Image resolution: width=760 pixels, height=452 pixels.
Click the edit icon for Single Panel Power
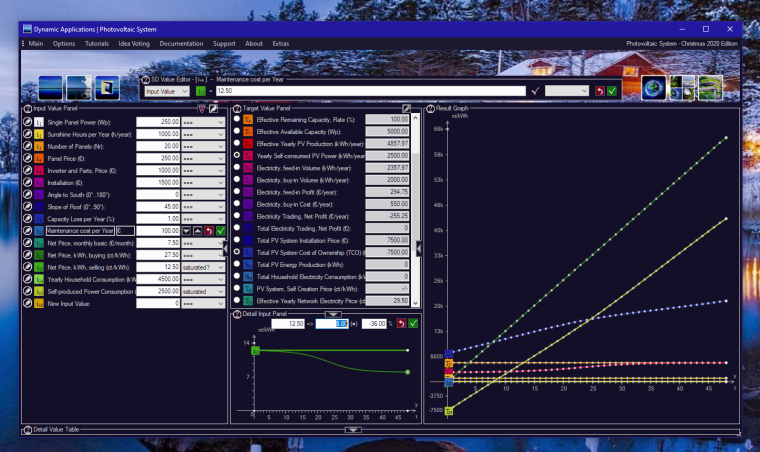point(27,121)
